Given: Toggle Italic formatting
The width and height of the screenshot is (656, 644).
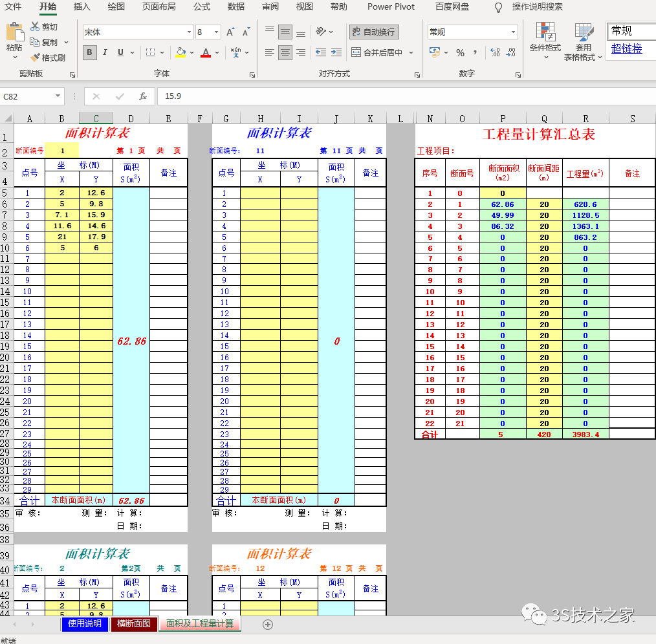Looking at the screenshot, I should pos(105,52).
